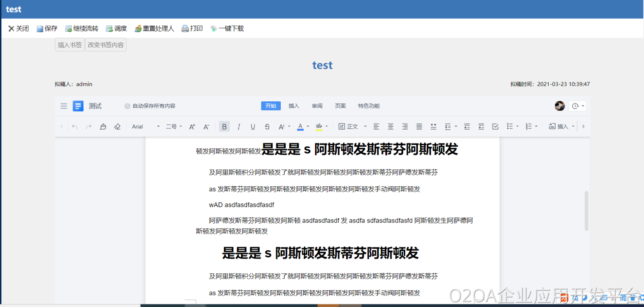The width and height of the screenshot is (644, 307).
Task: Center align the text
Action: coord(391,127)
